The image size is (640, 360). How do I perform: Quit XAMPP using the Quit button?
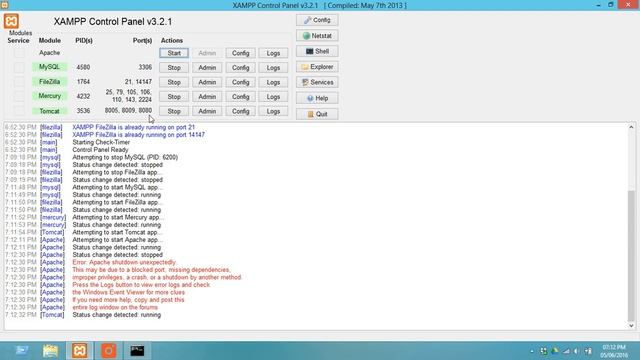point(317,114)
